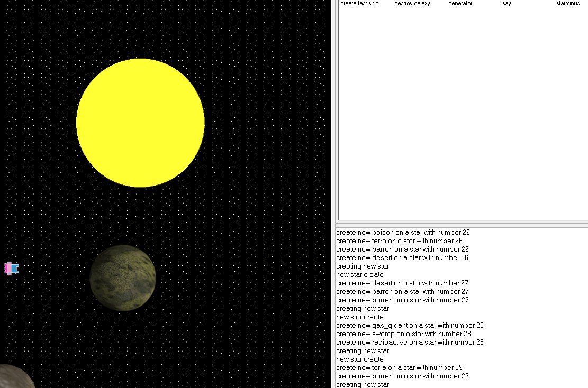Click log line "create new barren on a star with number 29"
The height and width of the screenshot is (388, 588).
pos(402,376)
